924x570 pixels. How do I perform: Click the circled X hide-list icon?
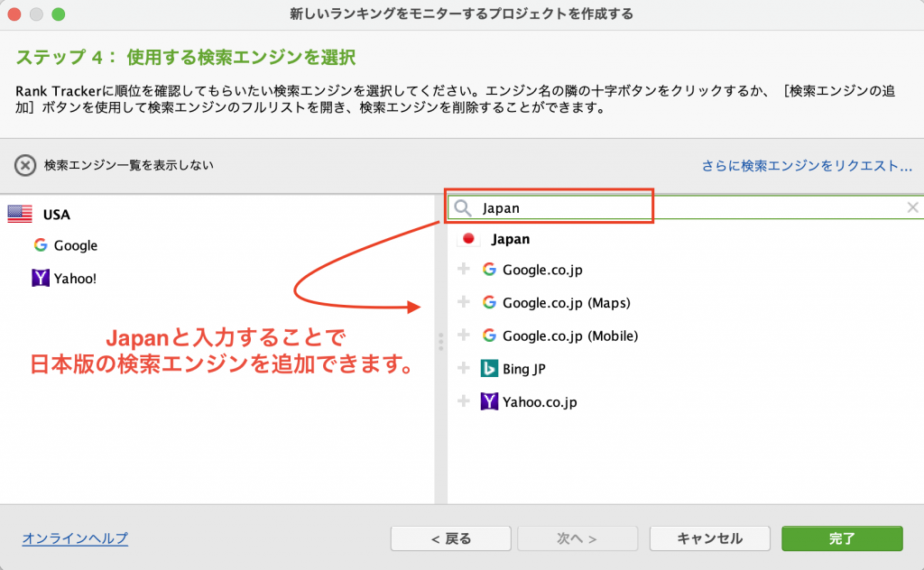(x=25, y=165)
